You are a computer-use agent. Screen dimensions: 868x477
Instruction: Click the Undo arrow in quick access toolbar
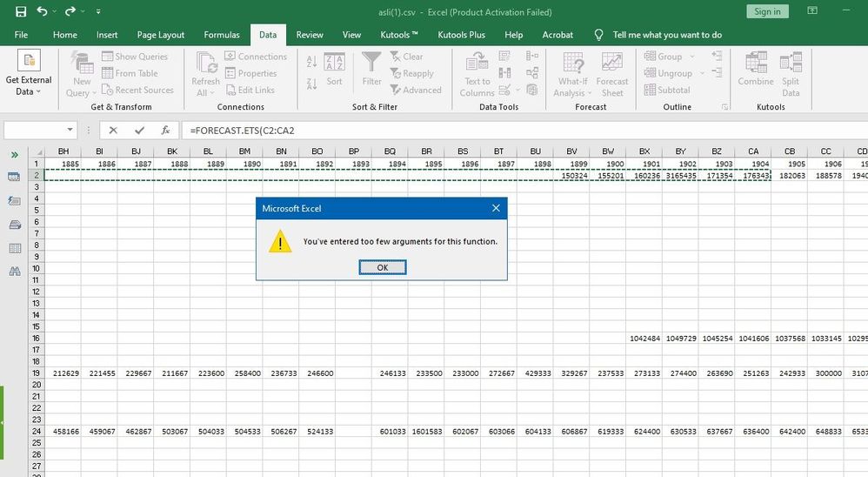[42, 11]
